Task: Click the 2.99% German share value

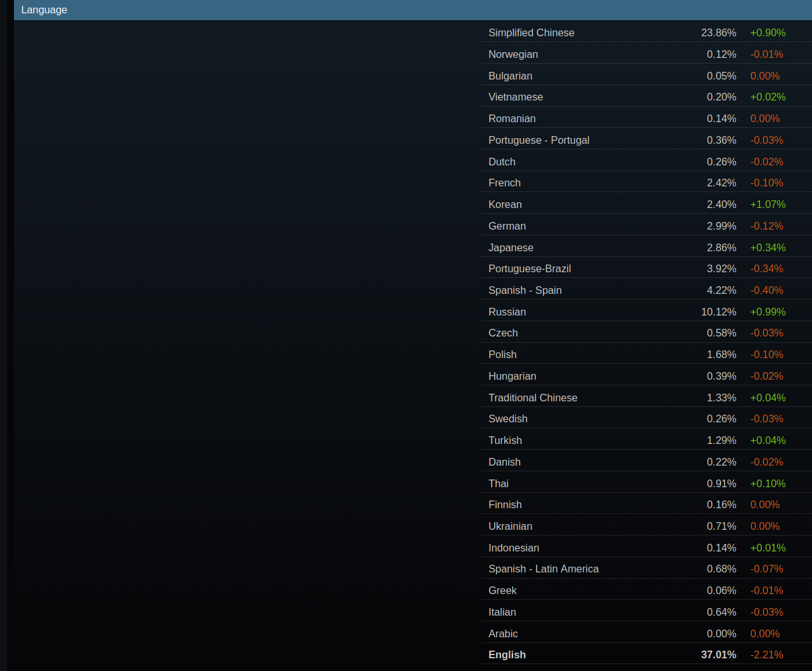Action: [722, 226]
